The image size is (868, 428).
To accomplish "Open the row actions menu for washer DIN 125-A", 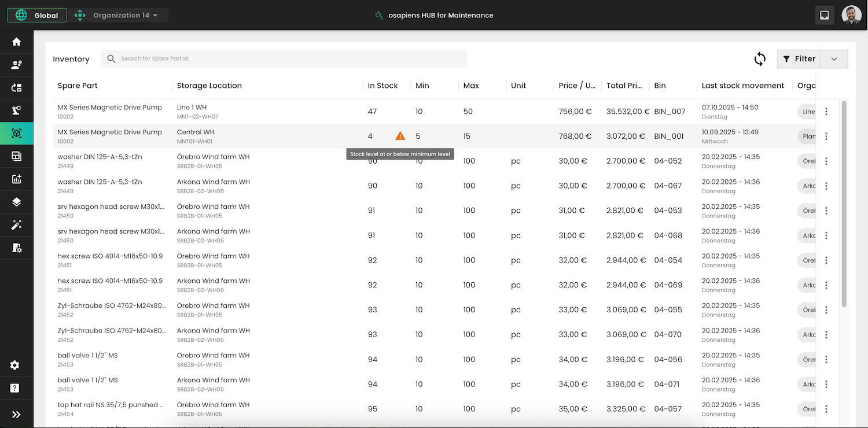I will (826, 161).
